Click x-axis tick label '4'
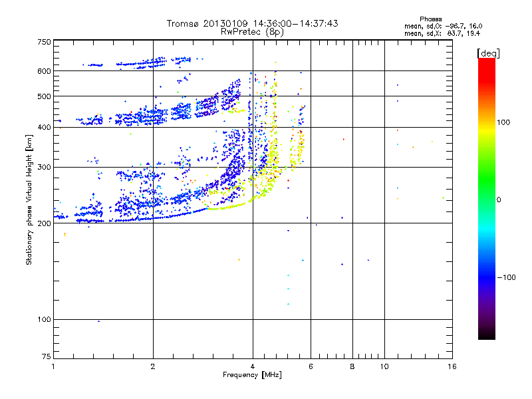The height and width of the screenshot is (399, 532). [x=253, y=366]
